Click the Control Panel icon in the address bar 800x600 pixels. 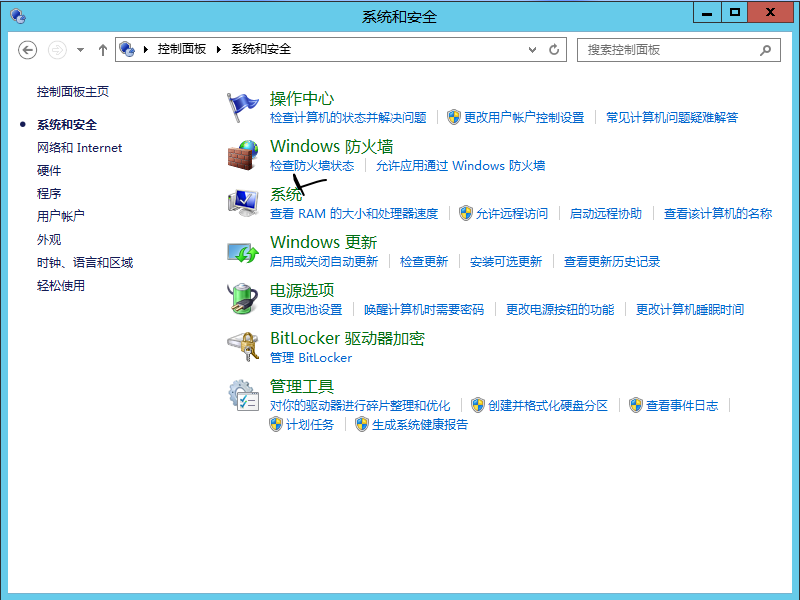[x=127, y=49]
